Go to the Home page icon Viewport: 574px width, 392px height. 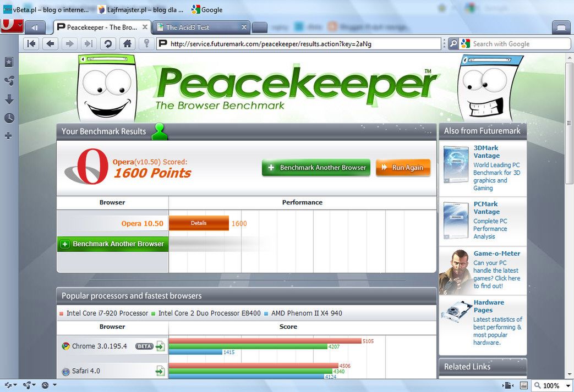127,44
